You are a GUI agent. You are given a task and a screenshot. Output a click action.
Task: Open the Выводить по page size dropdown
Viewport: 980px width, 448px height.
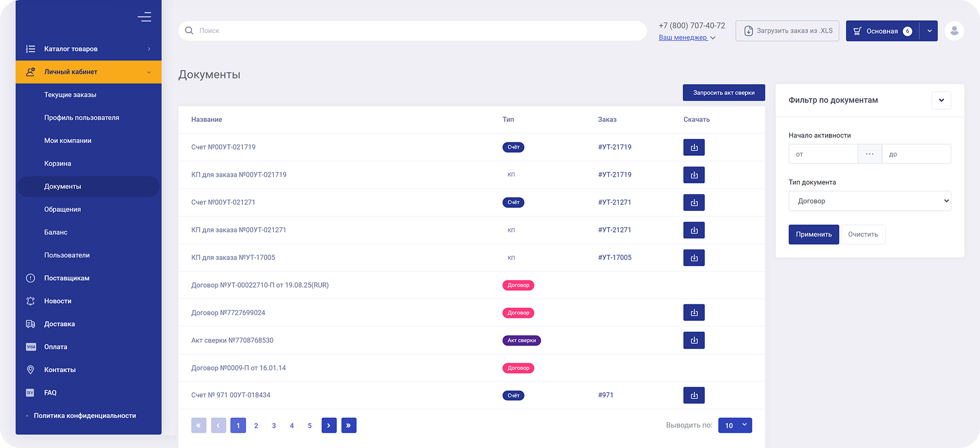[735, 426]
